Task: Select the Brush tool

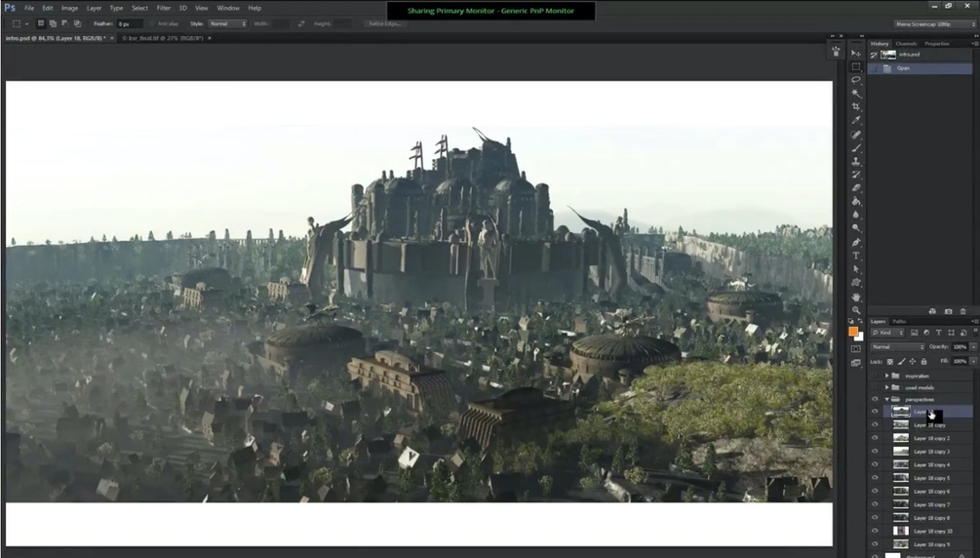Action: [856, 148]
